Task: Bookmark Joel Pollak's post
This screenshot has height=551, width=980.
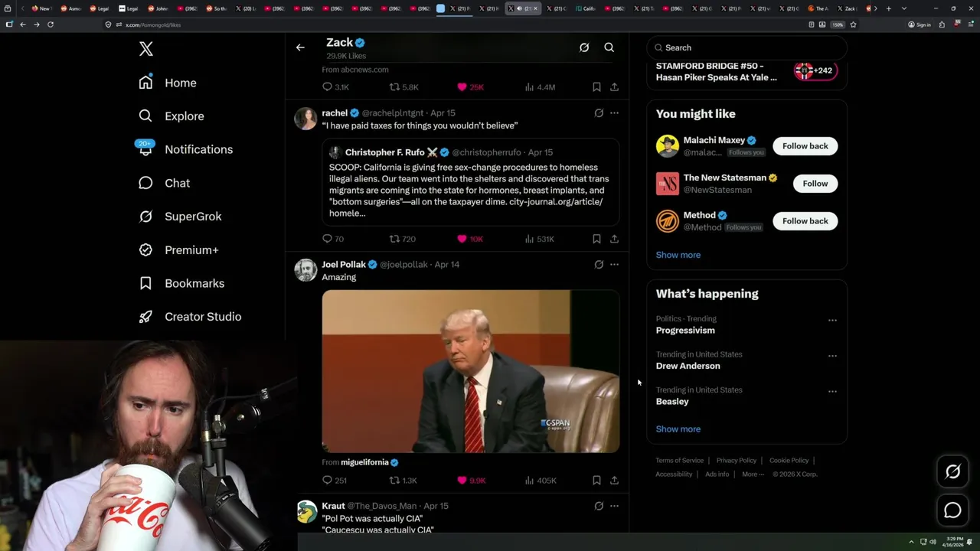Action: (x=596, y=481)
